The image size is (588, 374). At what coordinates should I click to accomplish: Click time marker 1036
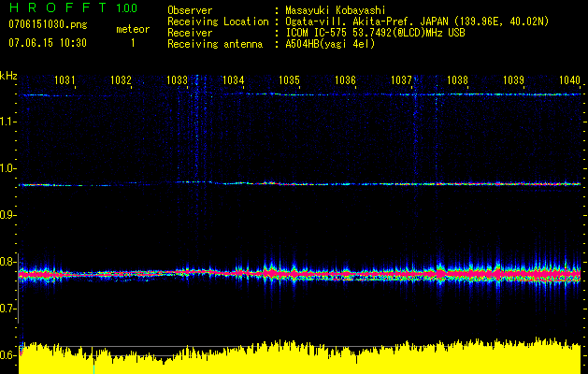pyautogui.click(x=345, y=80)
